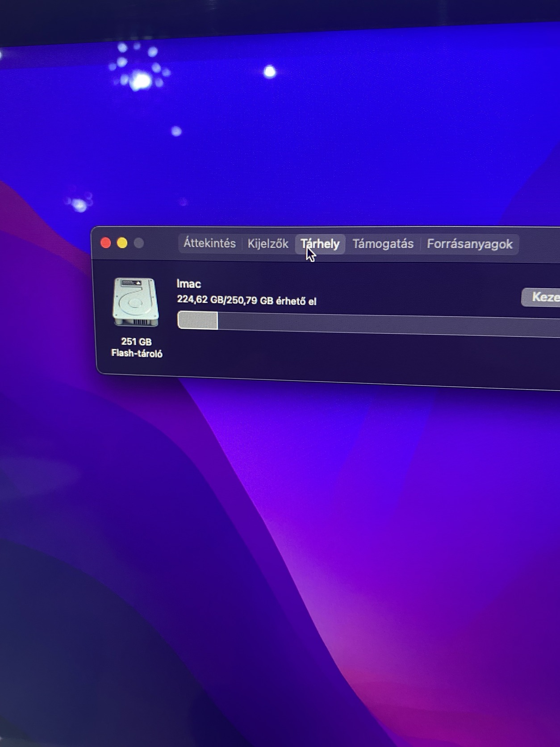Switch to the Áttekintés tab

pos(209,243)
